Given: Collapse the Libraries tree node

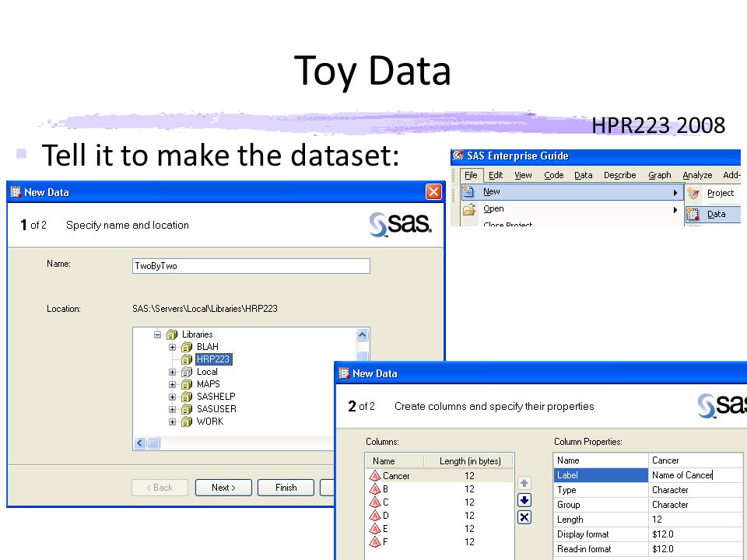Looking at the screenshot, I should (158, 334).
